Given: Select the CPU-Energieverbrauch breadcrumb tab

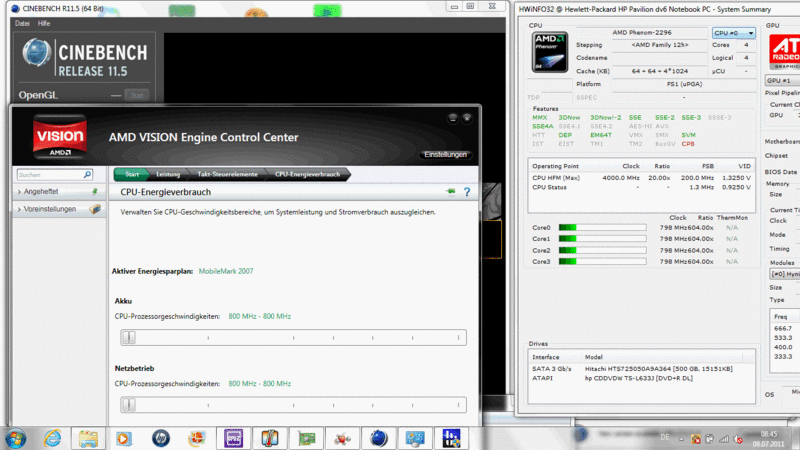Looking at the screenshot, I should (308, 174).
